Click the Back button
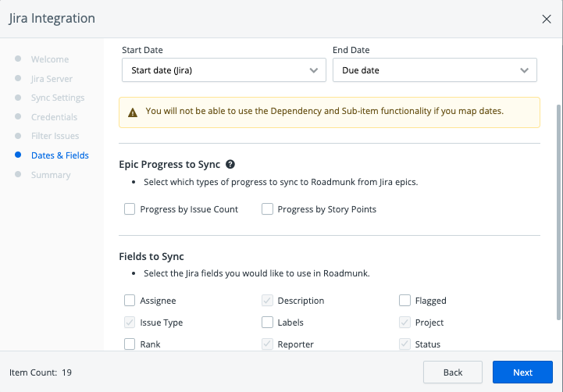The height and width of the screenshot is (392, 563). (x=452, y=372)
